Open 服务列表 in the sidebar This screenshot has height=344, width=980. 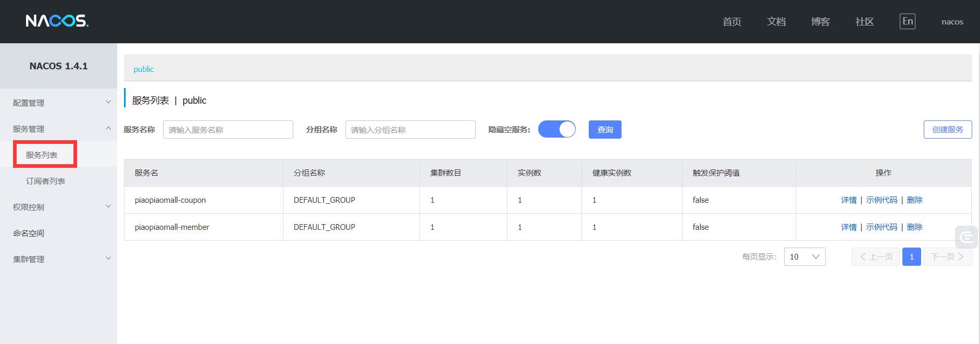tap(42, 155)
